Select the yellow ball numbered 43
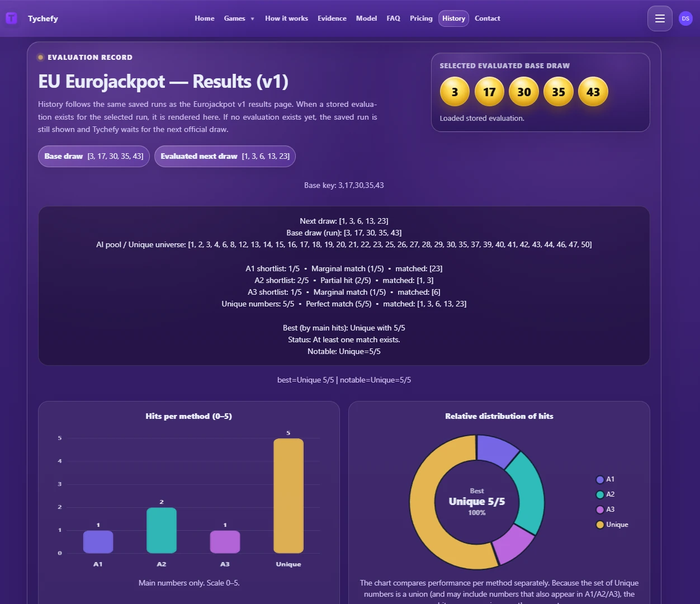Screen dimensions: 700x604 point(593,92)
